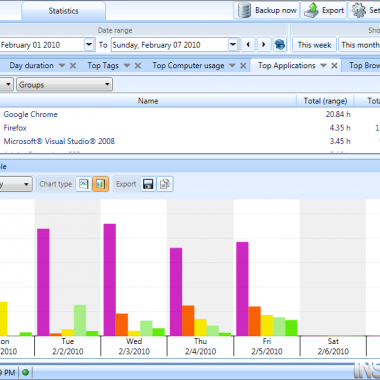The image size is (380, 380).
Task: Close the Top Tags tab
Action: pyautogui.click(x=138, y=66)
